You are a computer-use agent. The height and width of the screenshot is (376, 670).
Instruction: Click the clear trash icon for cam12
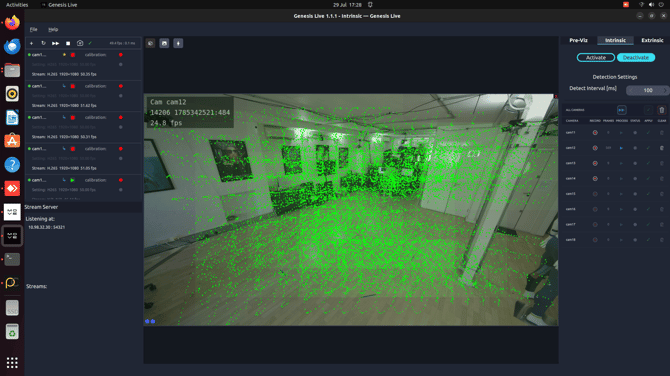pos(662,148)
